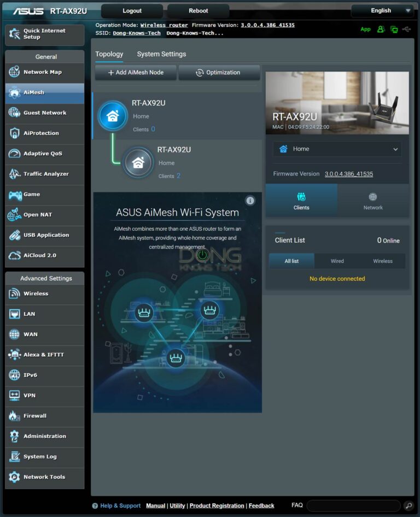Open the English language dropdown
Image resolution: width=420 pixels, height=517 pixels.
382,10
